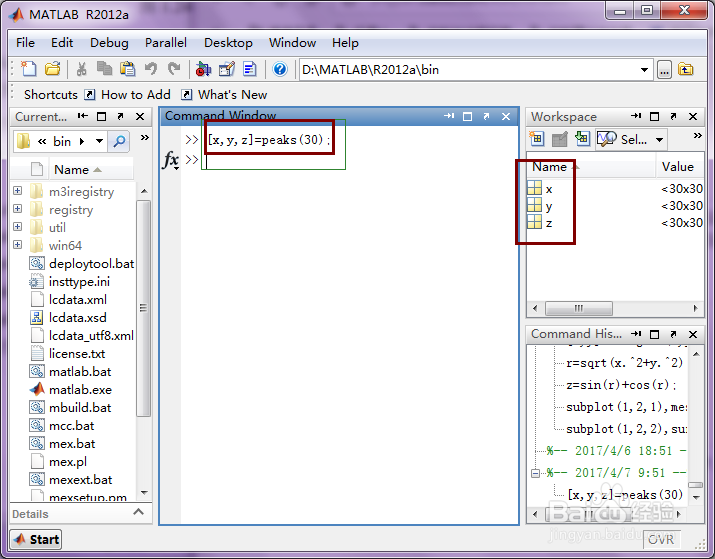Expand the m3iregistry folder
Viewport: 715px width, 559px height.
tap(17, 191)
